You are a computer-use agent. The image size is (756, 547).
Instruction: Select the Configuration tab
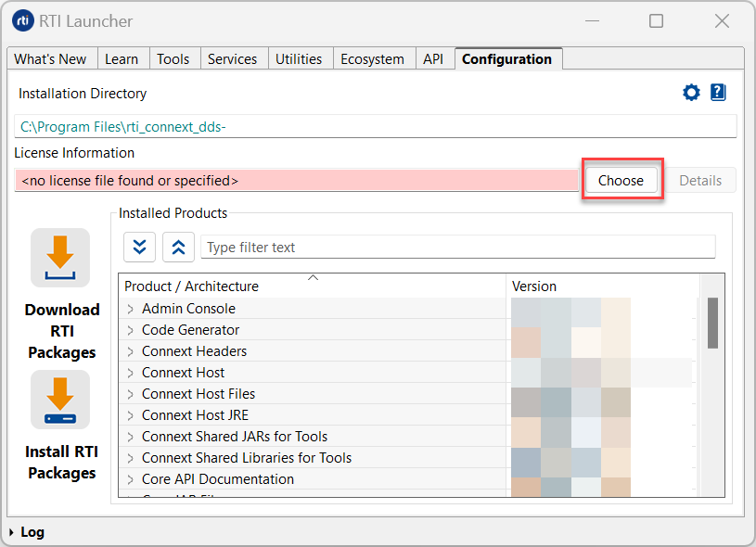506,58
